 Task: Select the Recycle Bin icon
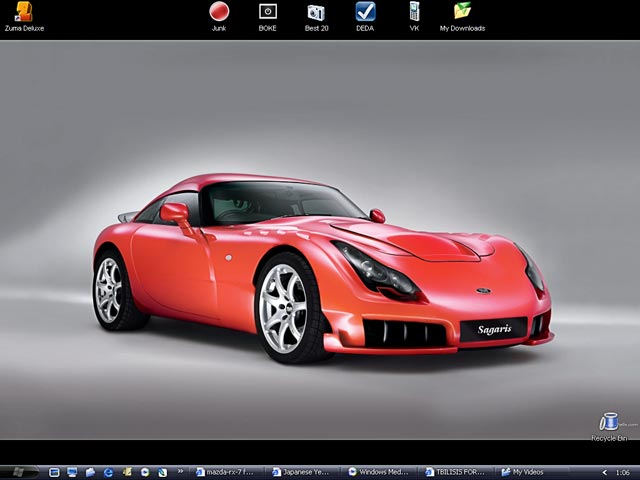click(609, 427)
